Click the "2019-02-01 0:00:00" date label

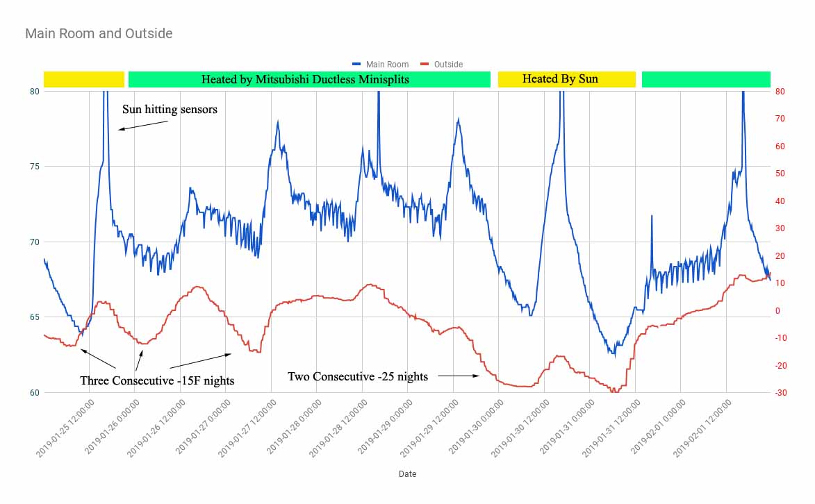click(657, 427)
